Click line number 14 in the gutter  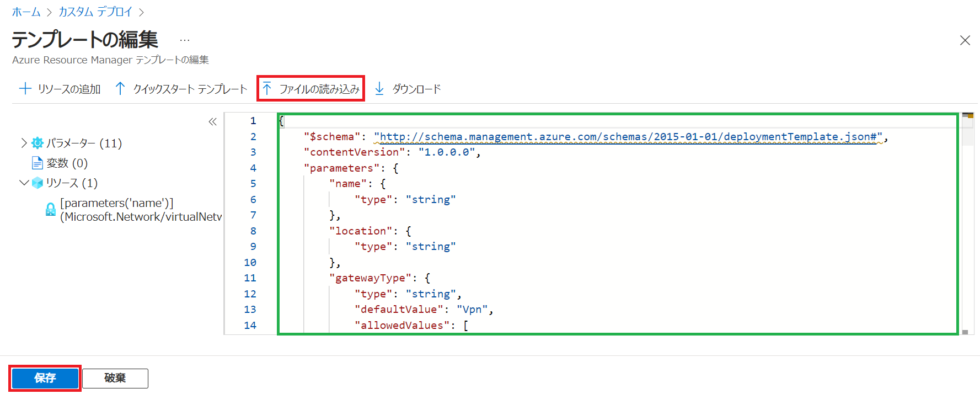click(x=250, y=325)
